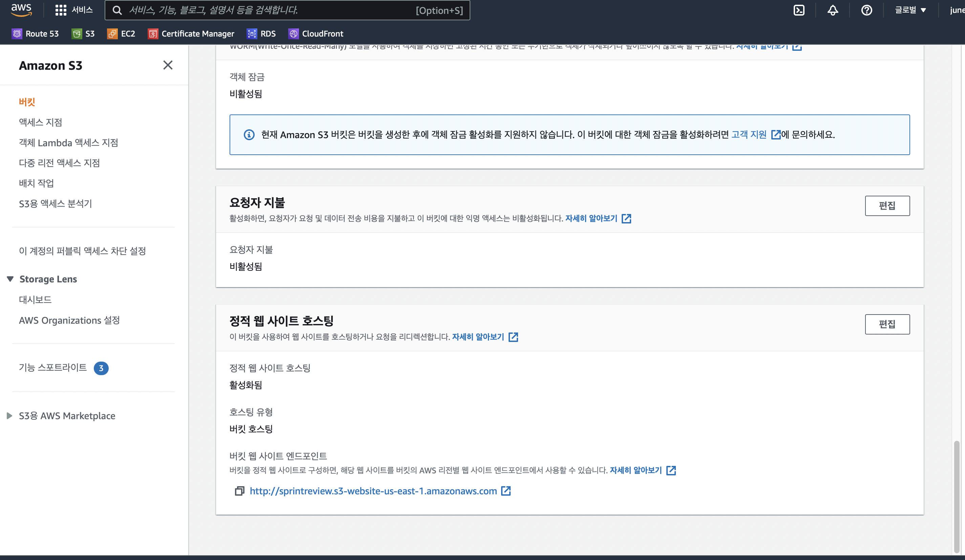Click the CloudFront shortcut icon
Image resolution: width=965 pixels, height=560 pixels.
click(293, 34)
